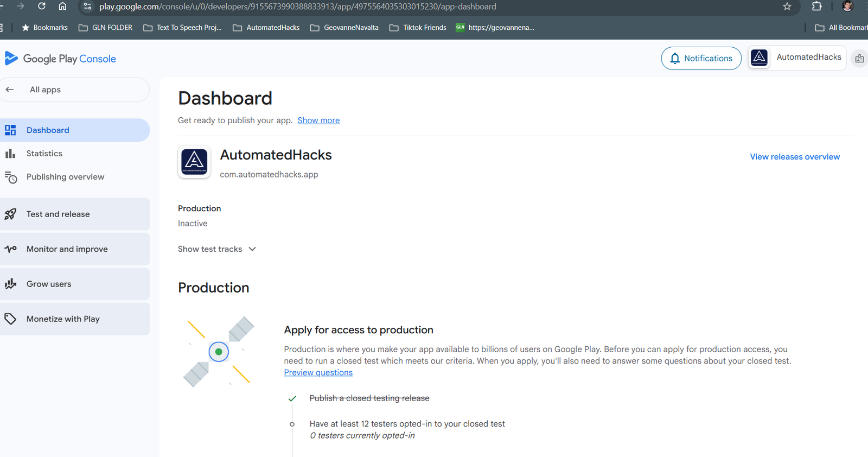This screenshot has height=457, width=868.
Task: Click the Show more link
Action: click(318, 120)
